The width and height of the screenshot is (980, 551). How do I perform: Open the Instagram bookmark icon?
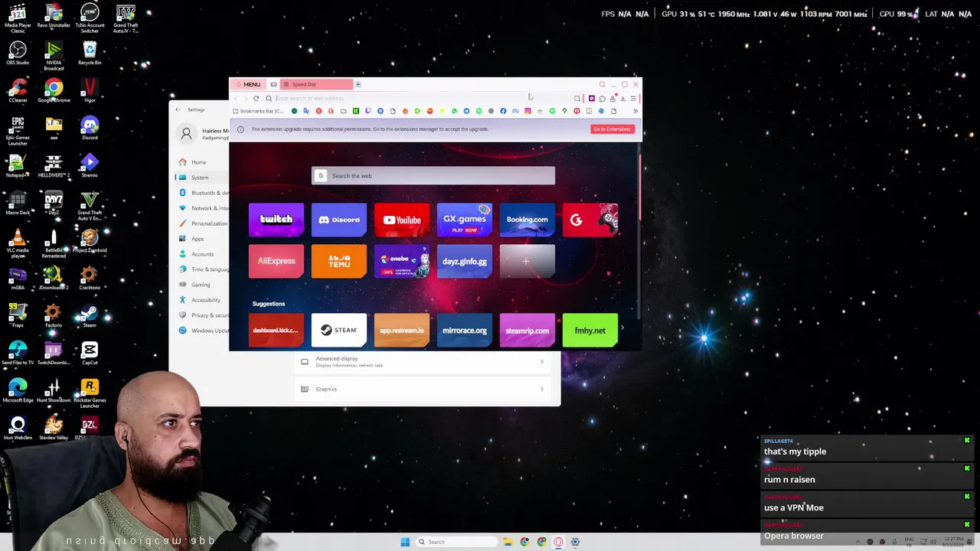click(x=528, y=111)
